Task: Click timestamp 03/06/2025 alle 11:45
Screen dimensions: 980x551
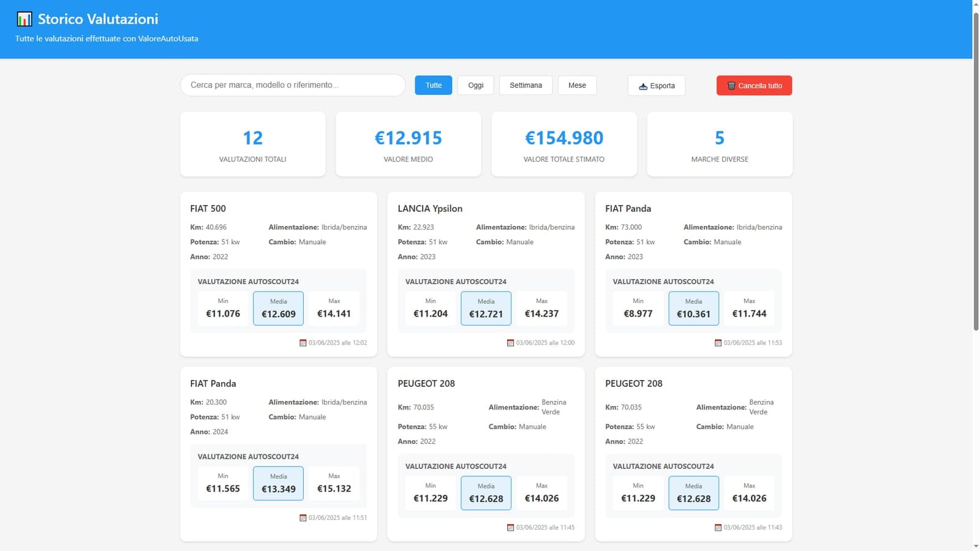Action: pyautogui.click(x=545, y=528)
